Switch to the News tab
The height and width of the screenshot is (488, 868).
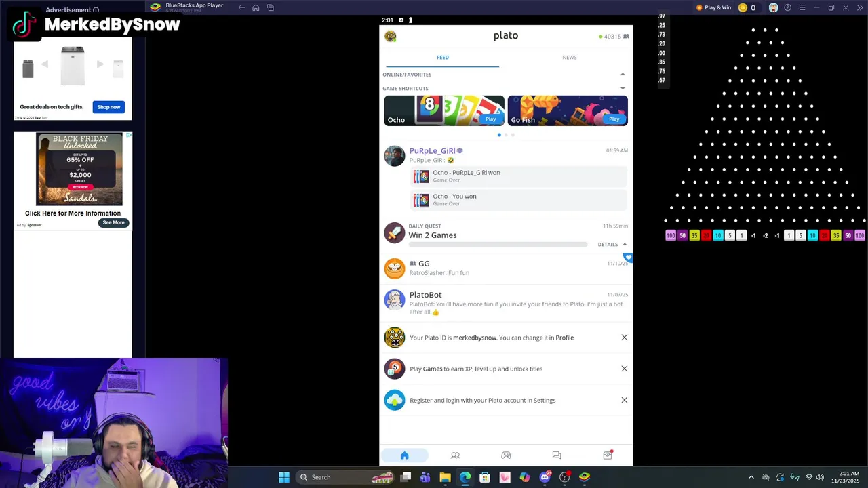coord(570,58)
